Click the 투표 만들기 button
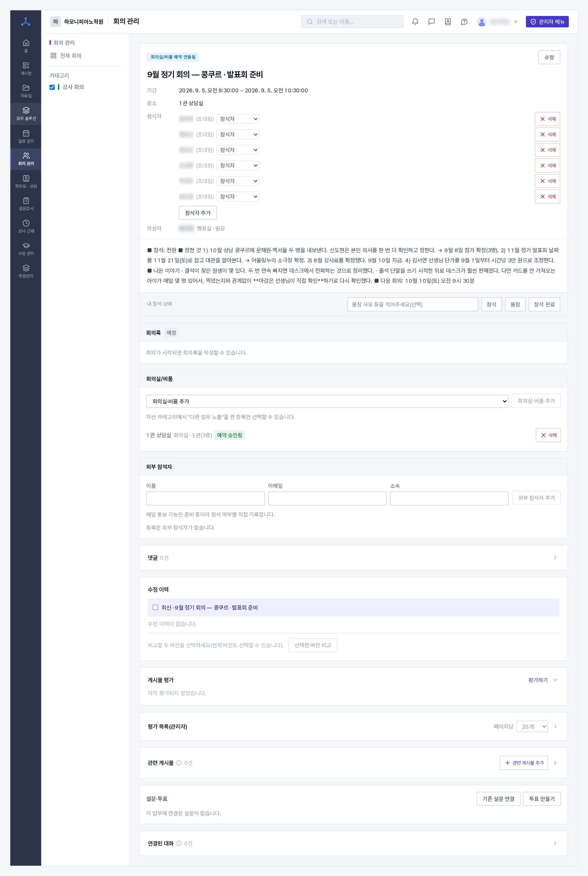Screen dimensions: 588x876 coord(542,799)
